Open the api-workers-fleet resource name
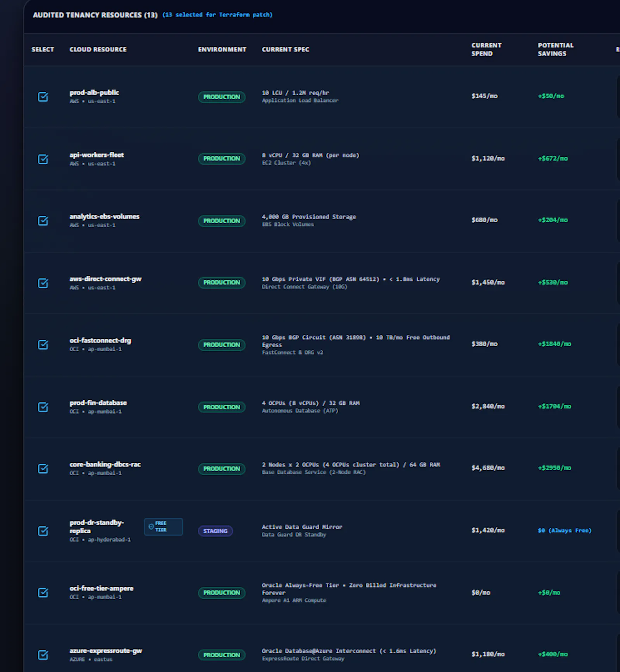 pos(96,155)
